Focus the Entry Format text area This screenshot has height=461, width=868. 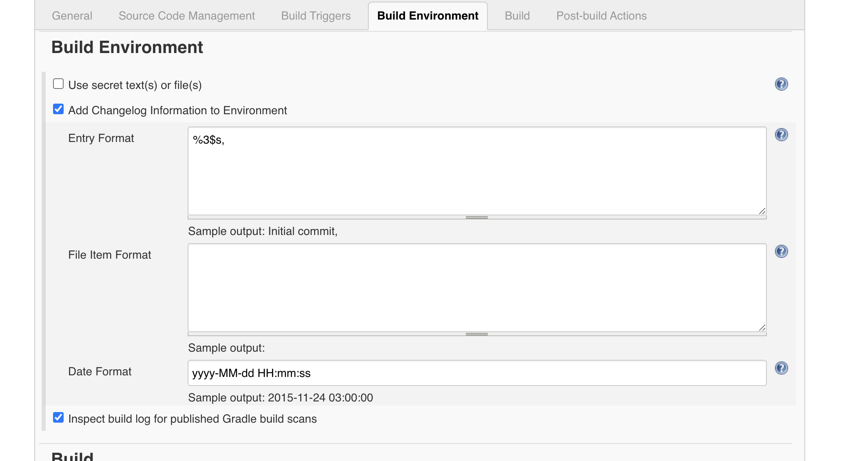point(476,171)
